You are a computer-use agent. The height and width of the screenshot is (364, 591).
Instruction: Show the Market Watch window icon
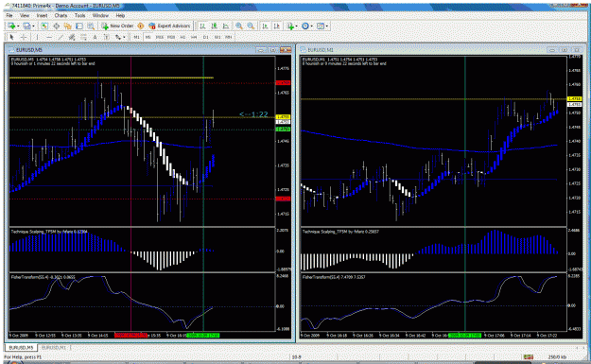pyautogui.click(x=44, y=26)
